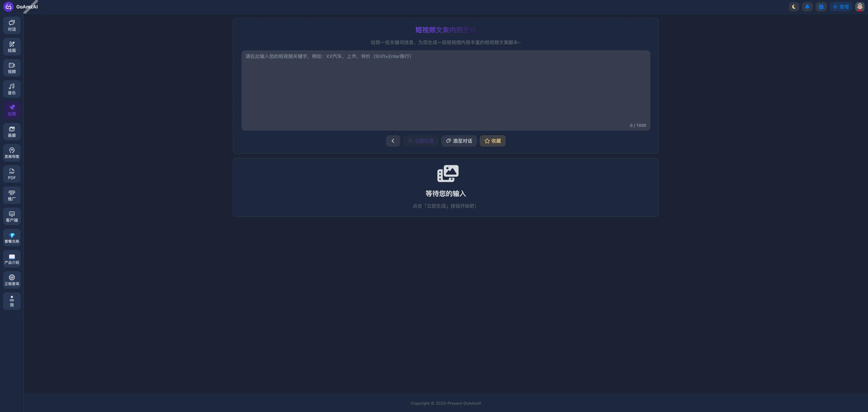Open the 音乐 music section
This screenshot has height=412, width=868.
click(x=12, y=89)
